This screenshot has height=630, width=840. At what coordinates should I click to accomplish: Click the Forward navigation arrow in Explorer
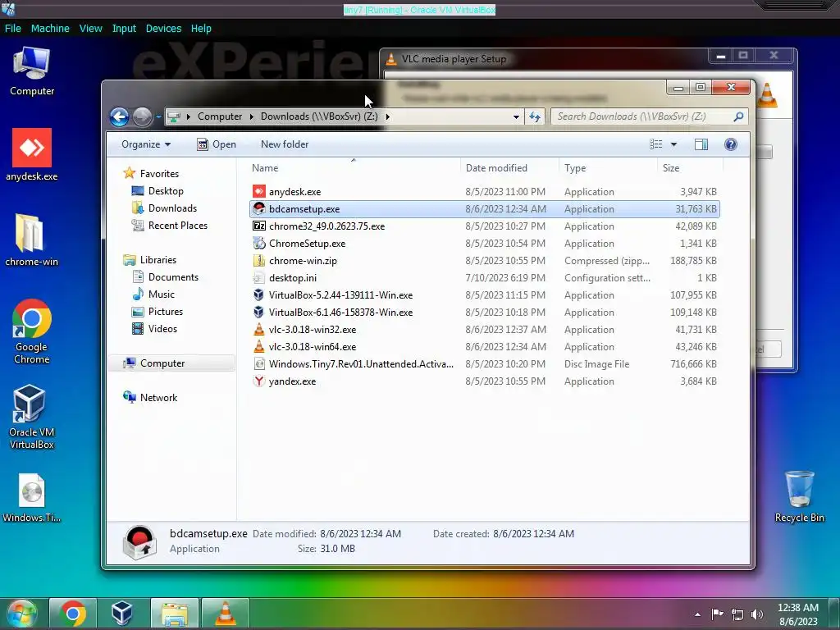pyautogui.click(x=143, y=116)
